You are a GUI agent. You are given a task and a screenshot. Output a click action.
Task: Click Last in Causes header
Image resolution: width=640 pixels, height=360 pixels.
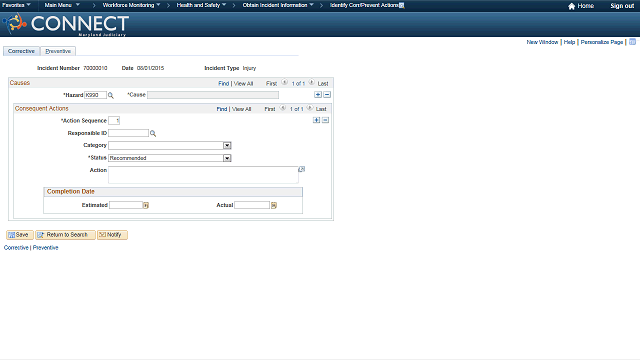323,84
